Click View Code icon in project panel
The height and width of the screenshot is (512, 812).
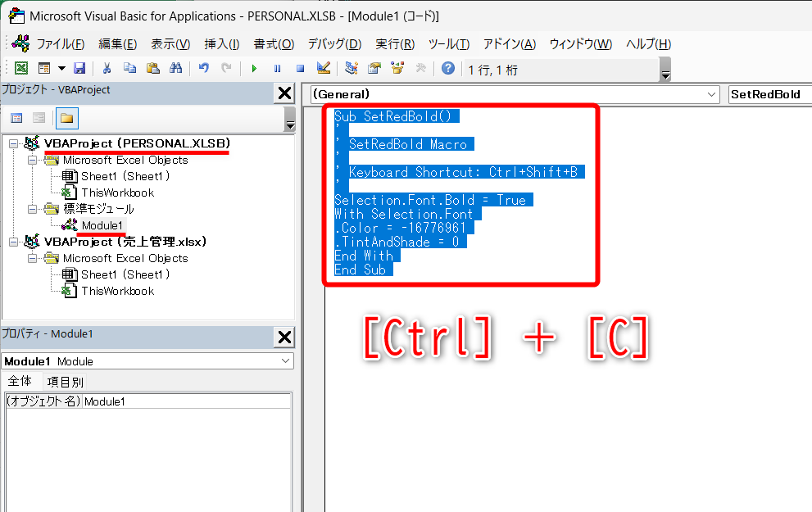click(16, 118)
